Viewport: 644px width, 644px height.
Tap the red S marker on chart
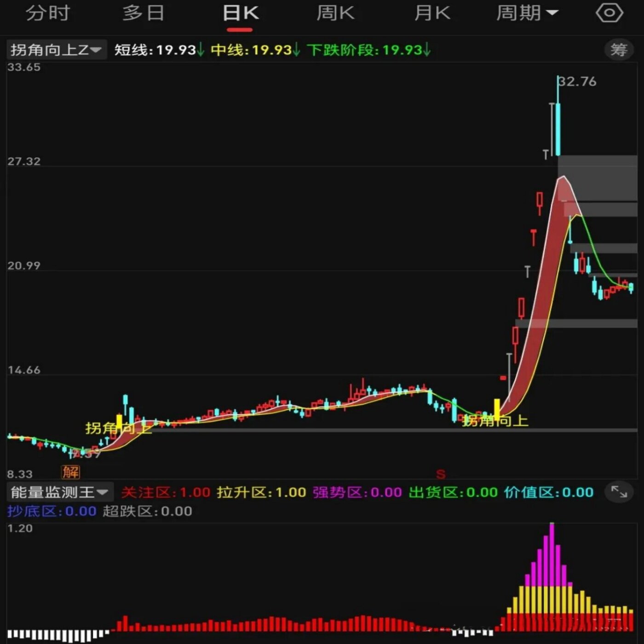click(x=441, y=474)
